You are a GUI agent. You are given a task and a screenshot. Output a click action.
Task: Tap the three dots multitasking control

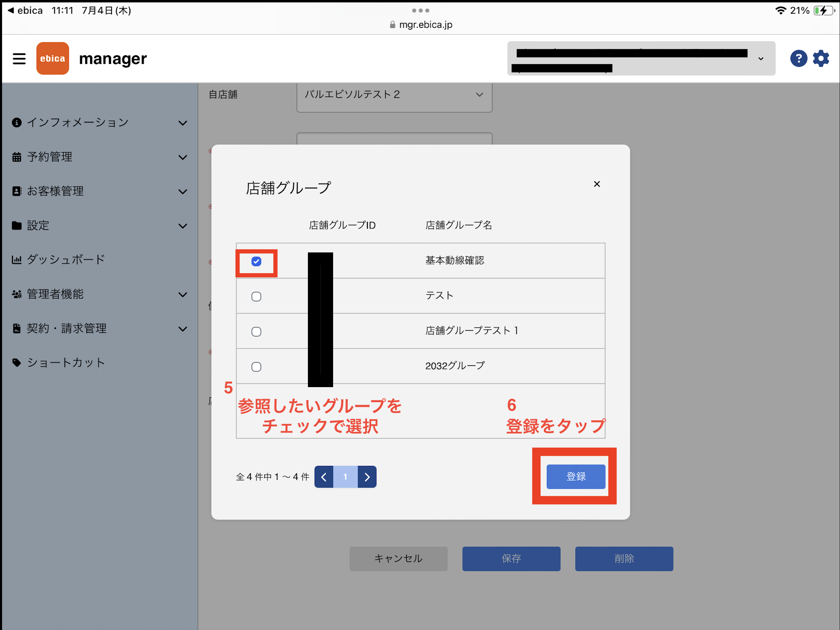pos(421,11)
